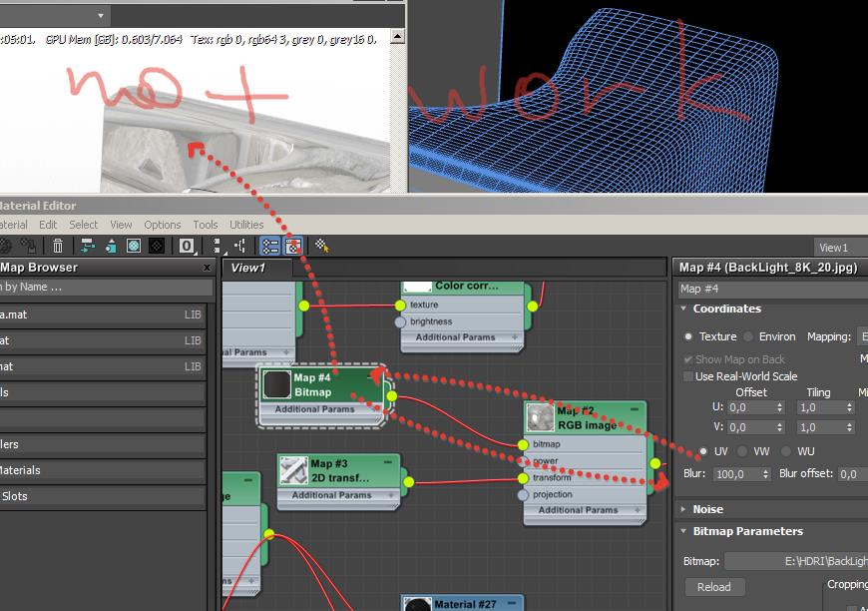This screenshot has height=611, width=868.
Task: Open the Tools menu
Action: pyautogui.click(x=206, y=225)
